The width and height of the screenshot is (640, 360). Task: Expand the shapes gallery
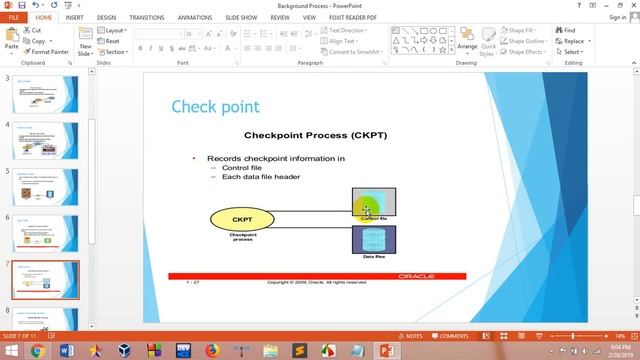tap(451, 50)
